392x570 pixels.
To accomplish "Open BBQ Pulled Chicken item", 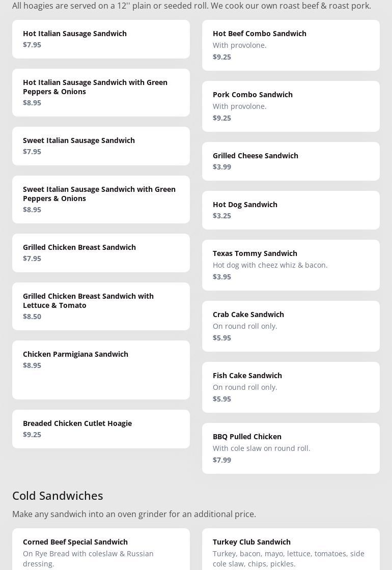I will (291, 448).
